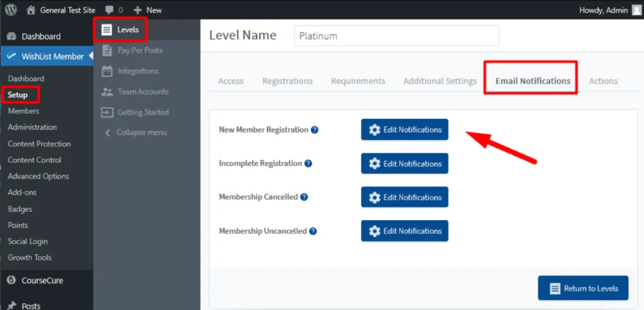Screen dimensions: 644x310
Task: Focus the Level Name input field
Action: click(x=396, y=36)
